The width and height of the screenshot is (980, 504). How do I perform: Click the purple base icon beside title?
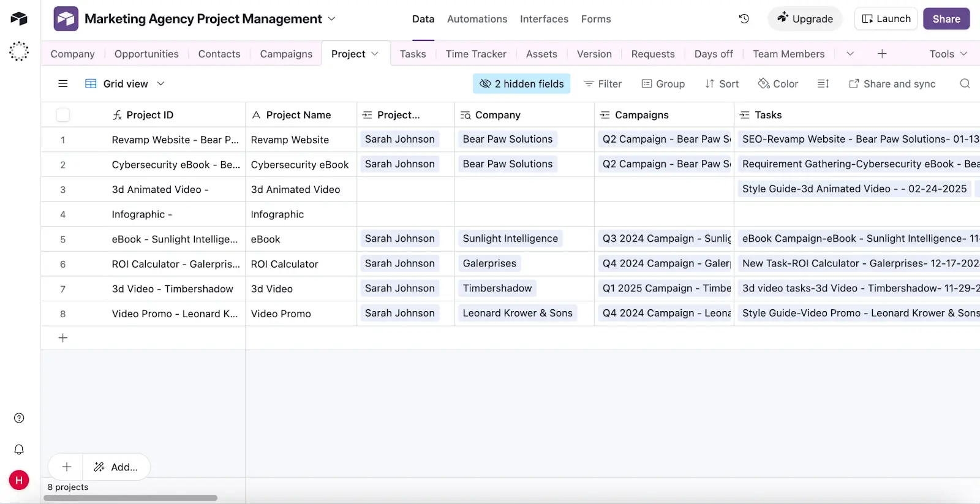click(66, 19)
